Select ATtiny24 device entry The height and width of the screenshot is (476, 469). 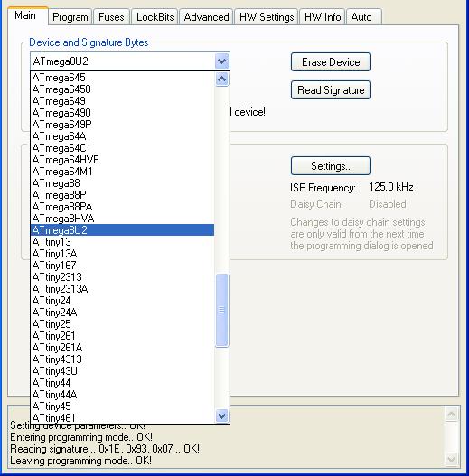[122, 301]
